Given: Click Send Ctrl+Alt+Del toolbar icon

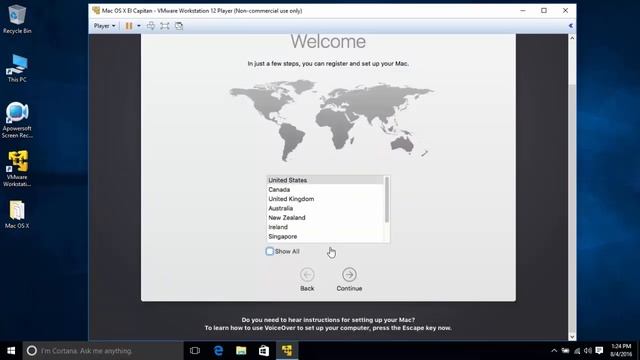Looking at the screenshot, I should (x=151, y=26).
